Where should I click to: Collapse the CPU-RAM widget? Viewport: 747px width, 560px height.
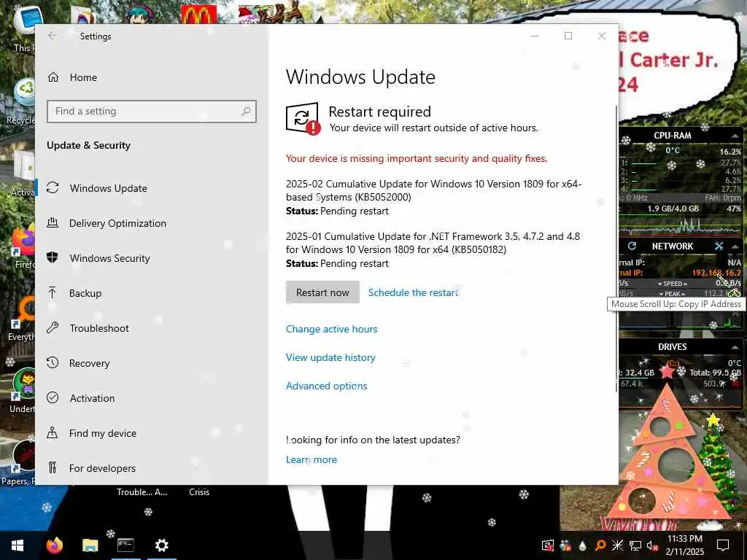point(735,136)
